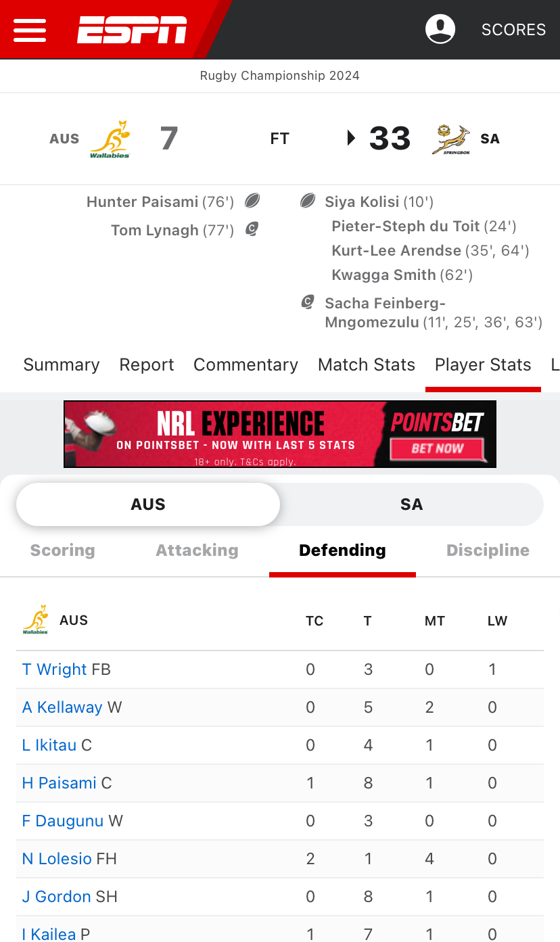Click Bet Now on PointsBet ad

point(438,448)
